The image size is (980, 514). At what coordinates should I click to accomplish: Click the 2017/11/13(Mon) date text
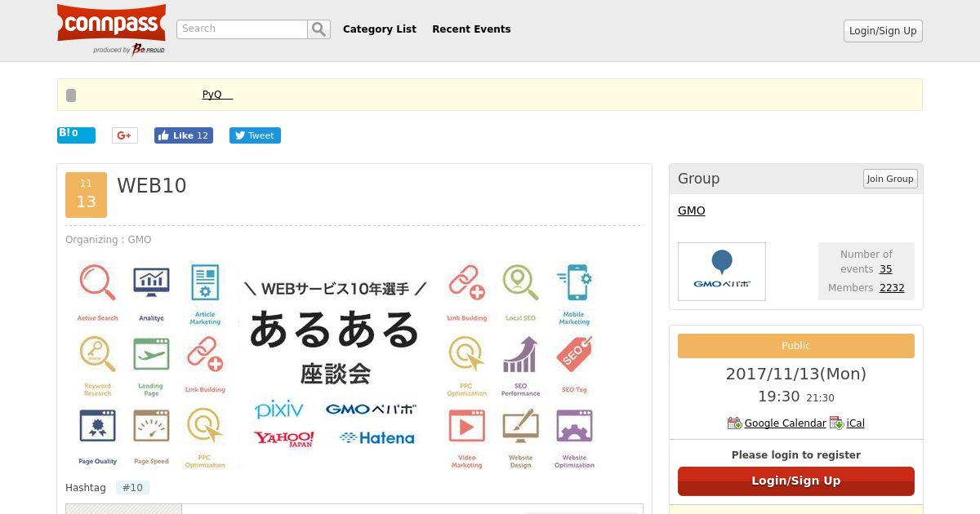[796, 374]
